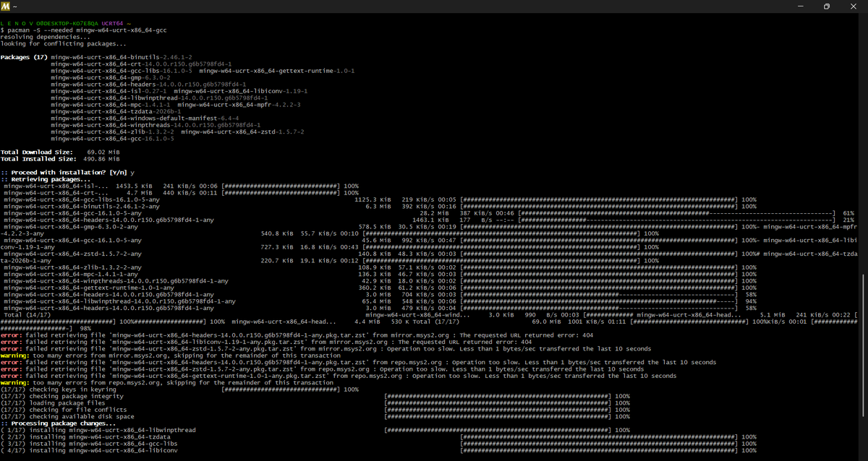Click tzdata-2026b-1 in the Packages list
This screenshot has width=868, height=461.
[x=116, y=112]
